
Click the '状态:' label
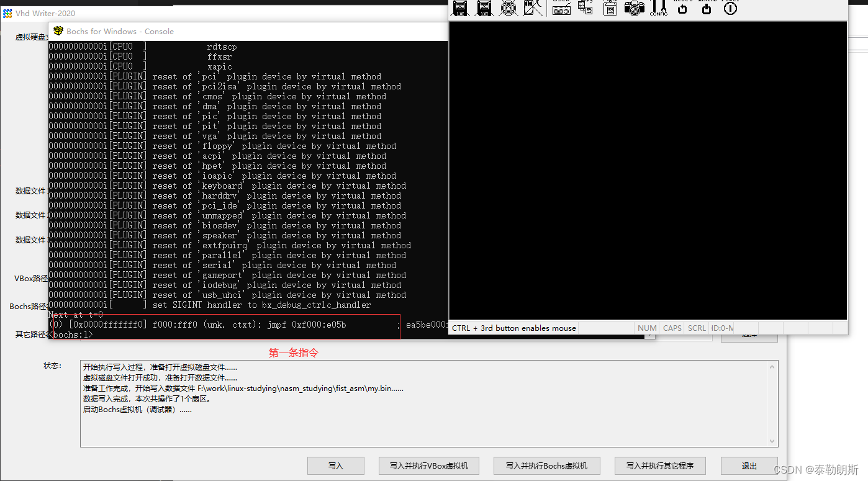[52, 366]
